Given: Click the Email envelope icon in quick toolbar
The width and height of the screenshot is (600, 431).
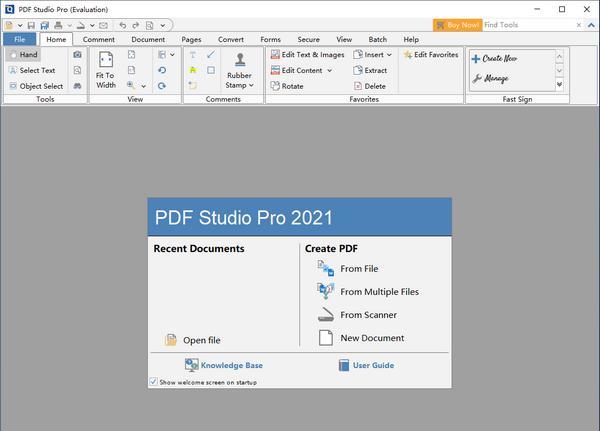Looking at the screenshot, I should click(103, 25).
